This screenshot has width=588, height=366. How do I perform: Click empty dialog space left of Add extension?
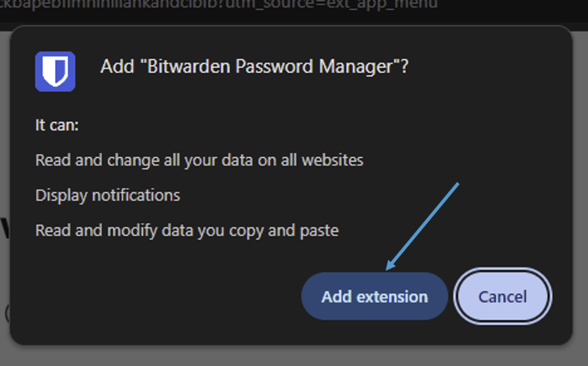[169, 296]
